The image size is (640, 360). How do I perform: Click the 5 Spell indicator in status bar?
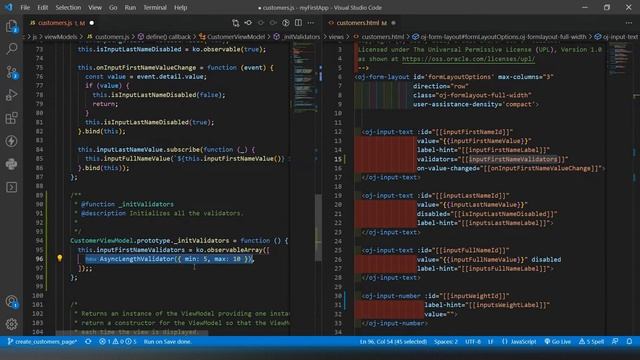[591, 342]
